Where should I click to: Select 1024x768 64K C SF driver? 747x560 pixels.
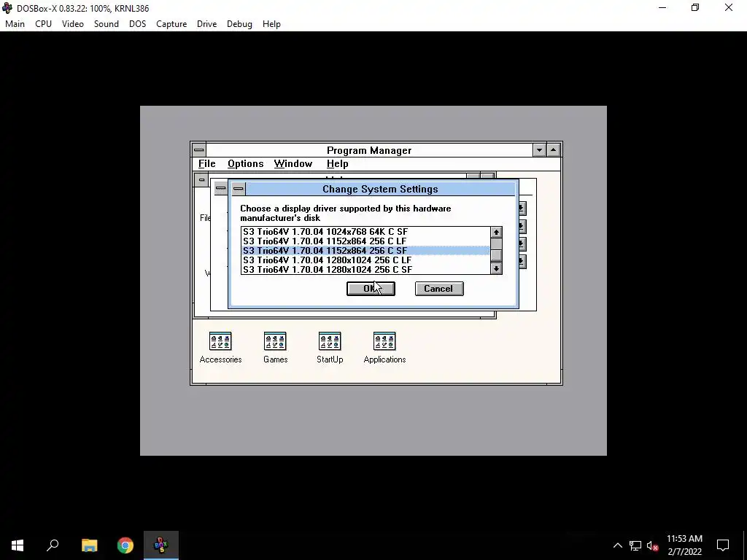[x=365, y=231]
